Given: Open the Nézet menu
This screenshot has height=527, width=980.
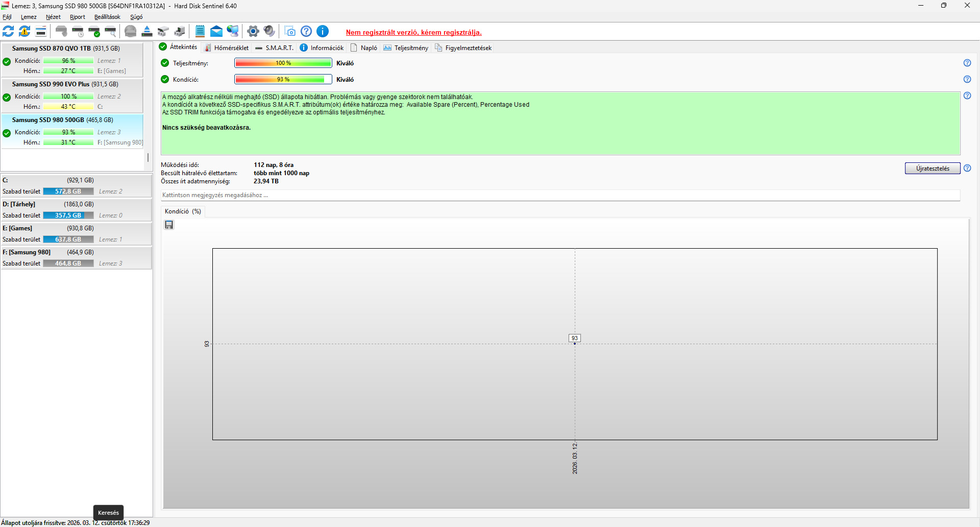Looking at the screenshot, I should [53, 17].
